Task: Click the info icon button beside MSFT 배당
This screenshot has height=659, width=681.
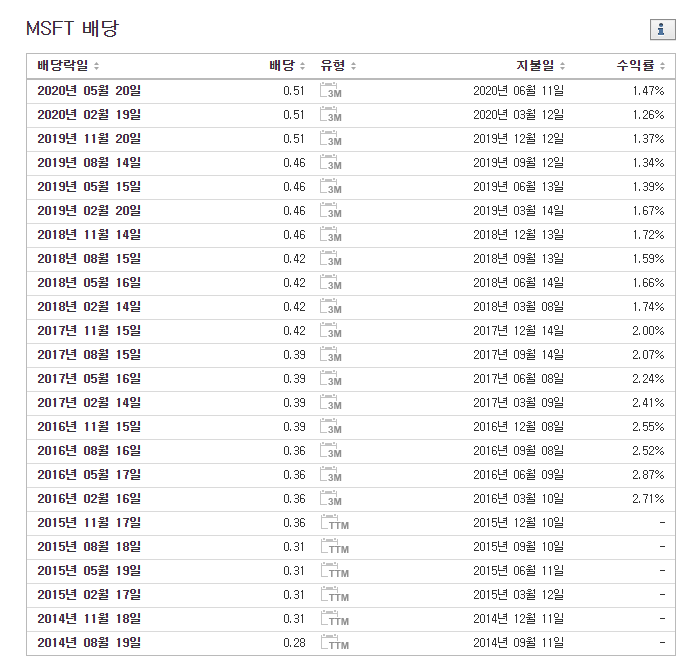Action: click(x=662, y=30)
